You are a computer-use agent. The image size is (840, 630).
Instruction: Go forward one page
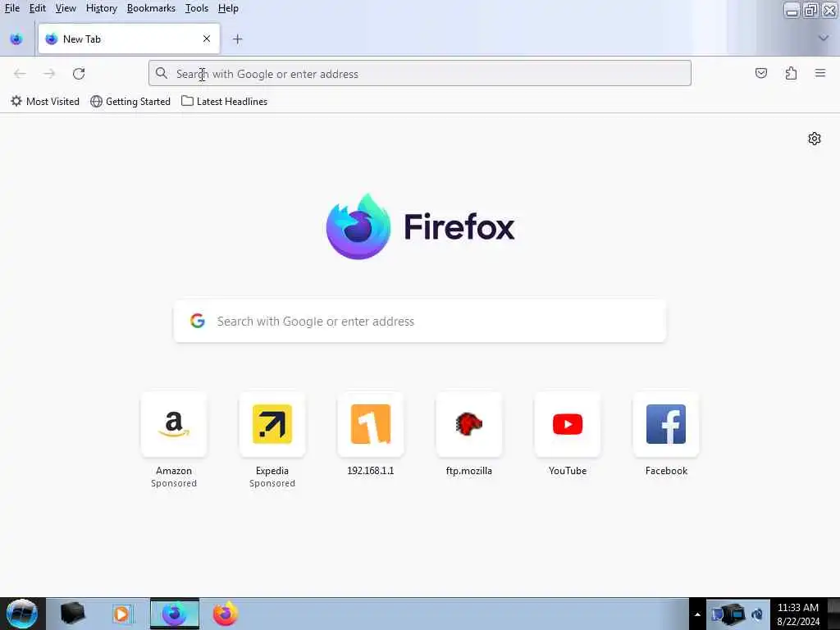coord(49,73)
